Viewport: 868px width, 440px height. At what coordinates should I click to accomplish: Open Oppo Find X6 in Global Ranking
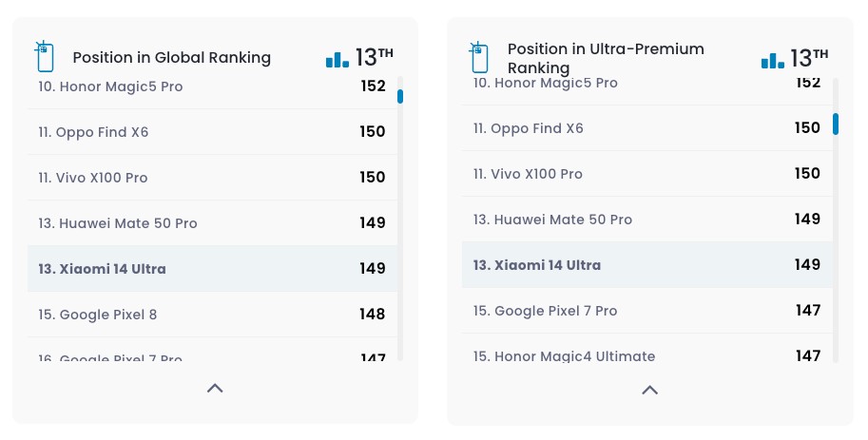point(93,132)
